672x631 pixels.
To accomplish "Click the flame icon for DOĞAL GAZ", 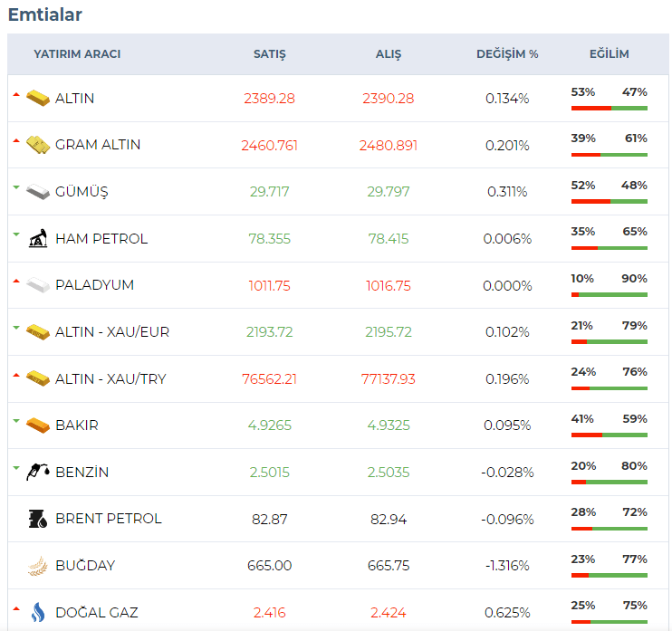I will (37, 613).
